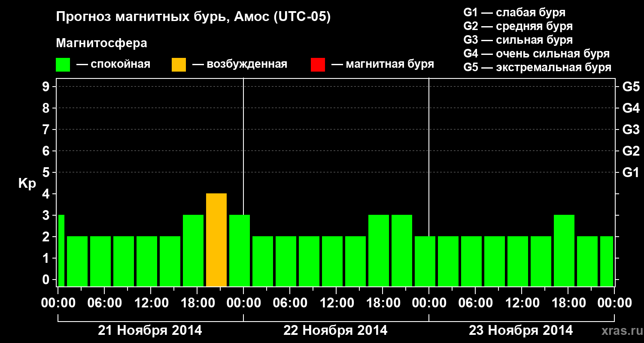This screenshot has width=644, height=343.
Task: Click the '3' value on the Kp axis
Action: pos(47,216)
